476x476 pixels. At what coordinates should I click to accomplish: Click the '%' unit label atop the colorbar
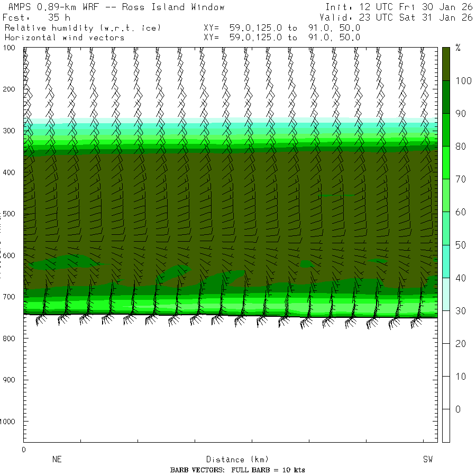pyautogui.click(x=458, y=49)
